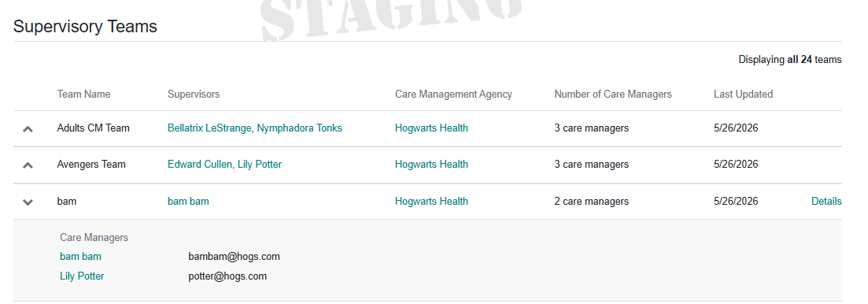Screen dimensions: 868x304
Task: Expand the Adults CM Team row chevron
Action: point(28,129)
